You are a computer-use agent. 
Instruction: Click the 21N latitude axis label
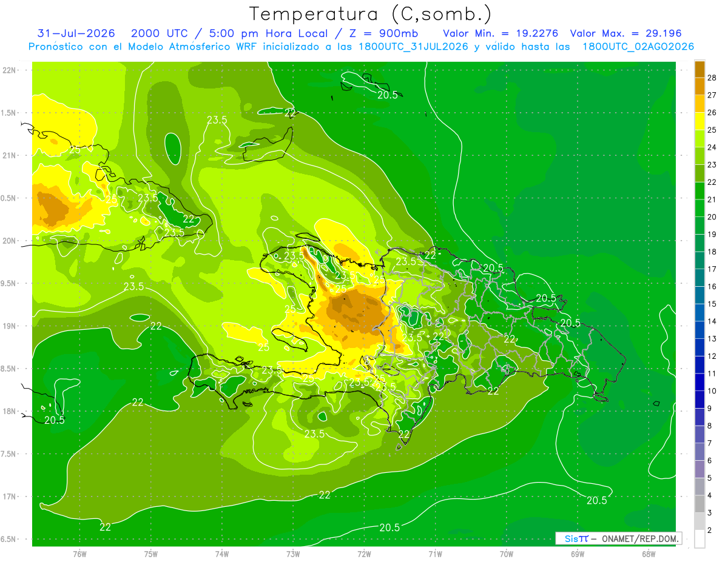(10, 155)
